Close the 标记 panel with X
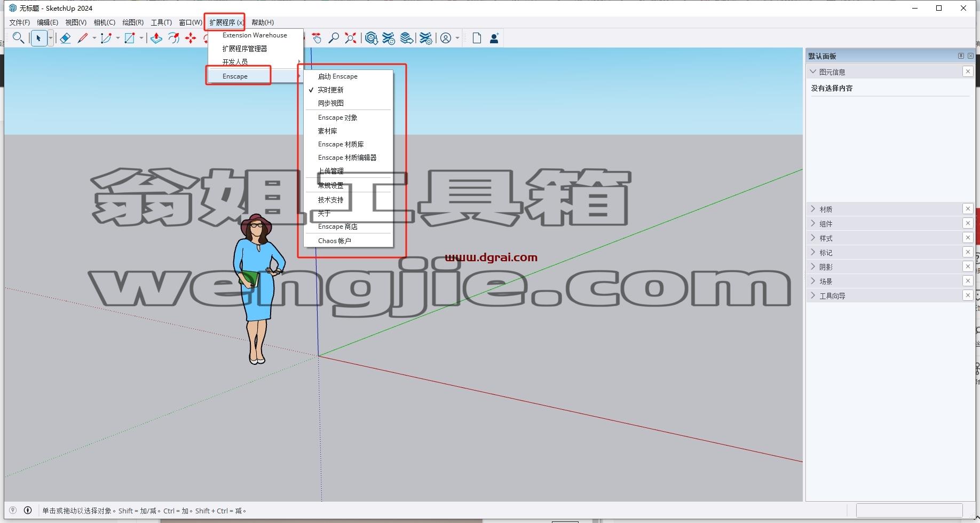The image size is (980, 523). pos(968,252)
